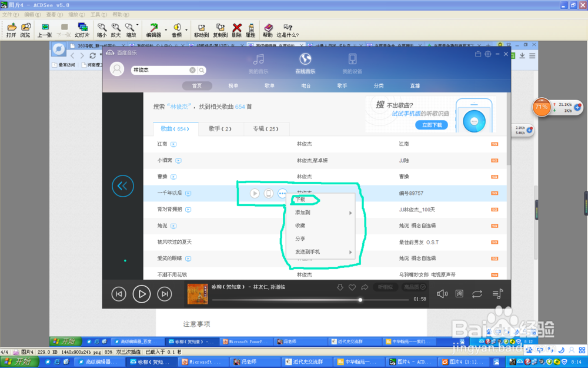This screenshot has width=588, height=368.
Task: Open the 帮助 help book icon
Action: click(x=268, y=29)
